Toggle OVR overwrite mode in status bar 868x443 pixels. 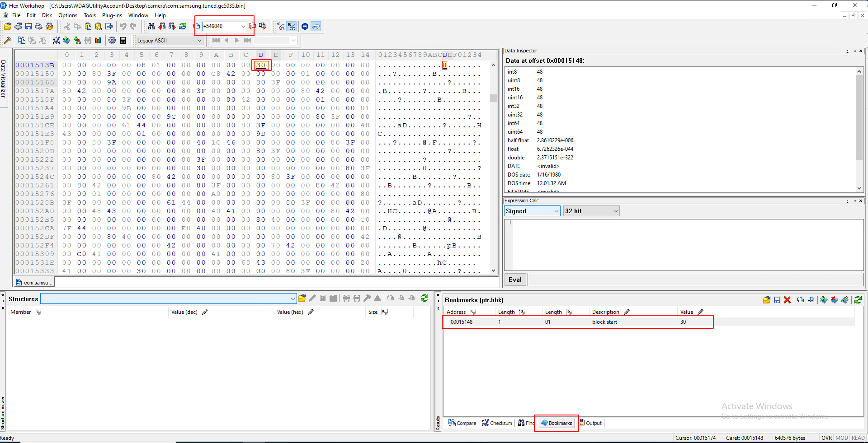(x=826, y=438)
